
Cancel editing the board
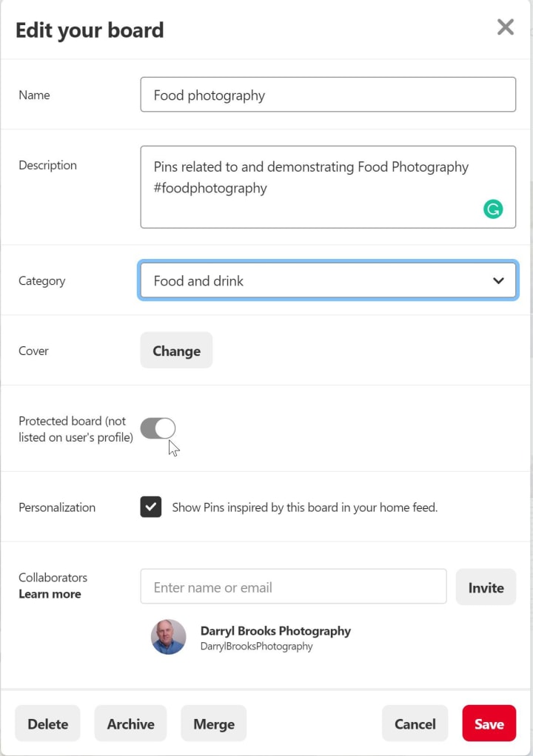tap(415, 723)
